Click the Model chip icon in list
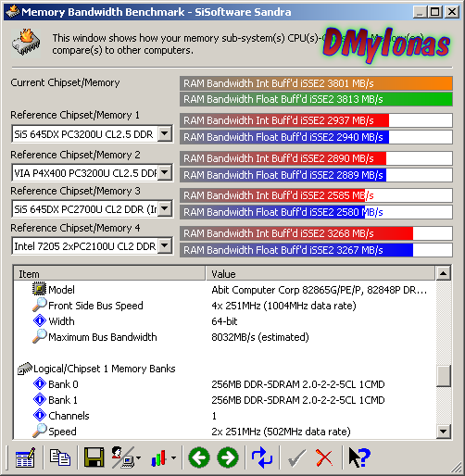This screenshot has height=476, width=465. [39, 289]
